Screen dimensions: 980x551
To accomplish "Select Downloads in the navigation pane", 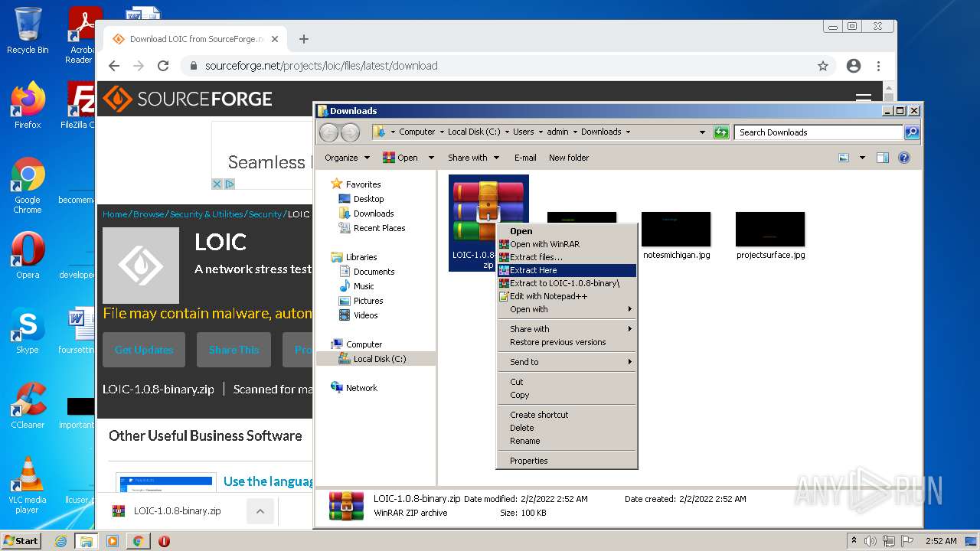I will point(374,214).
